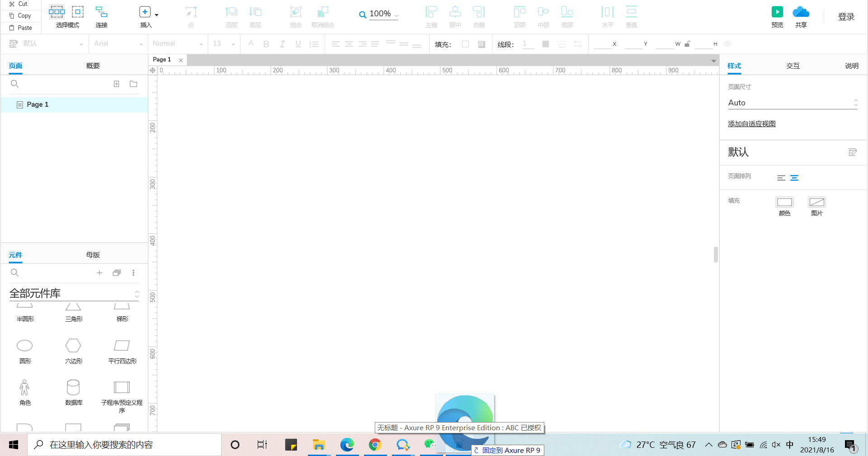The image size is (868, 456).
Task: Click the Share (共享) cloud icon
Action: pos(801,12)
